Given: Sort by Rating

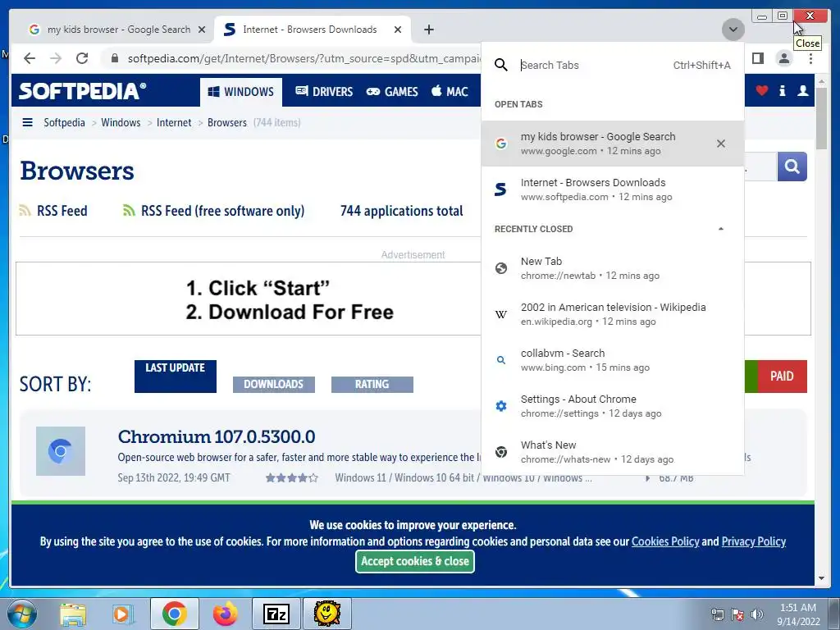Looking at the screenshot, I should [x=372, y=384].
